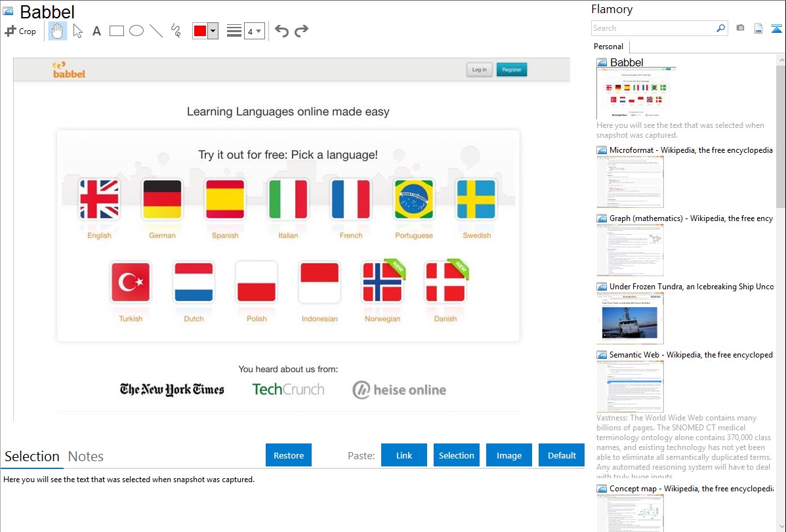Click the babbel logo
786x532 pixels.
tap(69, 70)
